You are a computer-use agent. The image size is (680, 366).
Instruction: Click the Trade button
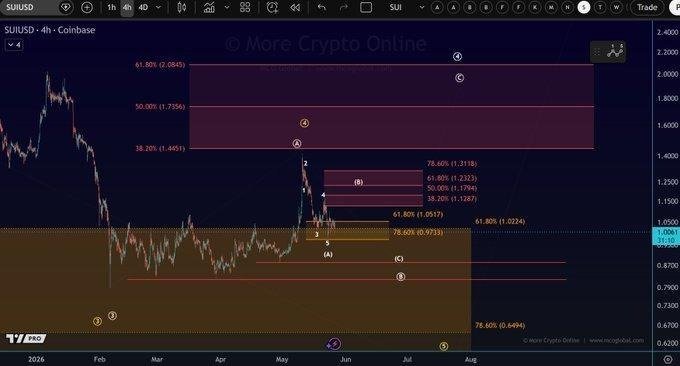647,7
